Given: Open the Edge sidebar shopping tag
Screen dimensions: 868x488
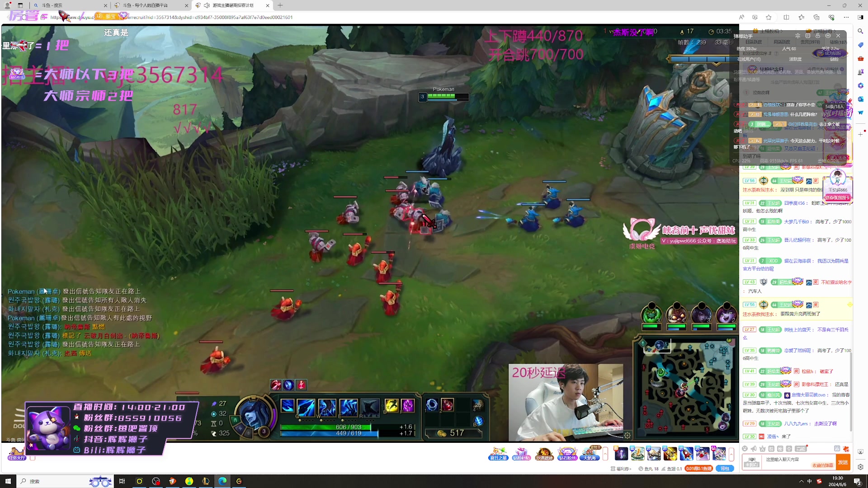Looking at the screenshot, I should (860, 45).
